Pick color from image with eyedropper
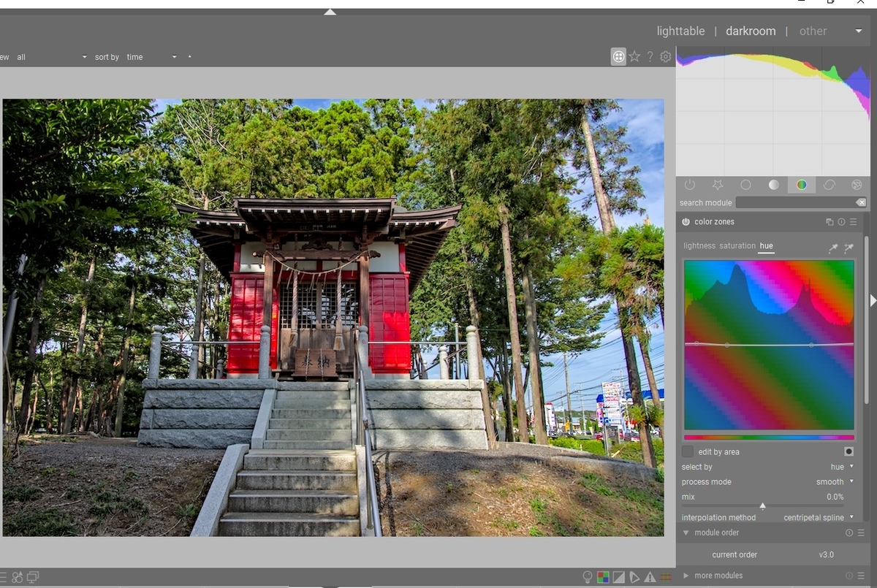Image resolution: width=877 pixels, height=588 pixels. click(x=833, y=248)
